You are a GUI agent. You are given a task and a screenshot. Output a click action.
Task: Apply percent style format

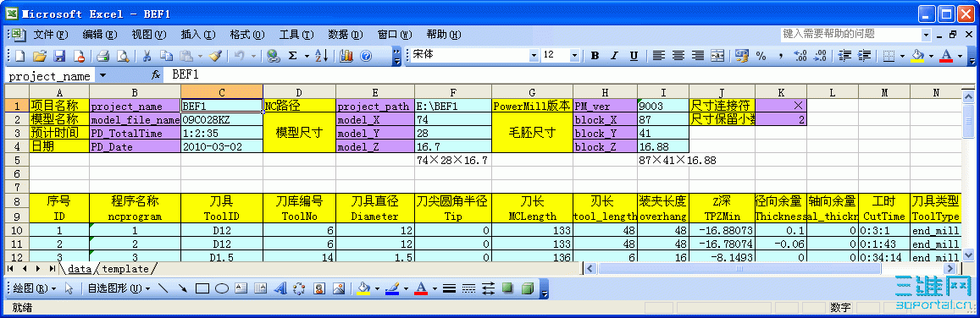click(x=761, y=56)
